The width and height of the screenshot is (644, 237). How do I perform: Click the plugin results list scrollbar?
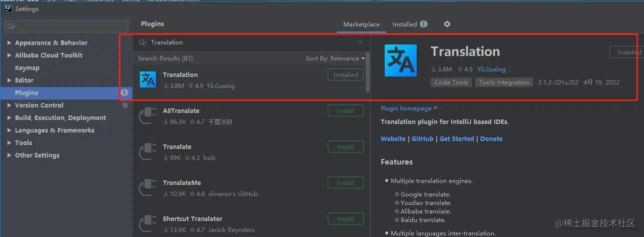pyautogui.click(x=368, y=72)
